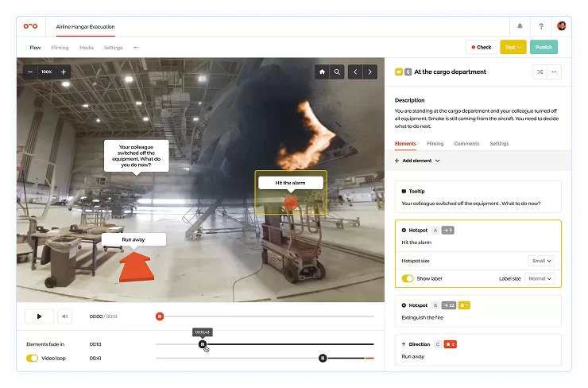The image size is (588, 388).
Task: Play the video preview
Action: click(x=38, y=316)
